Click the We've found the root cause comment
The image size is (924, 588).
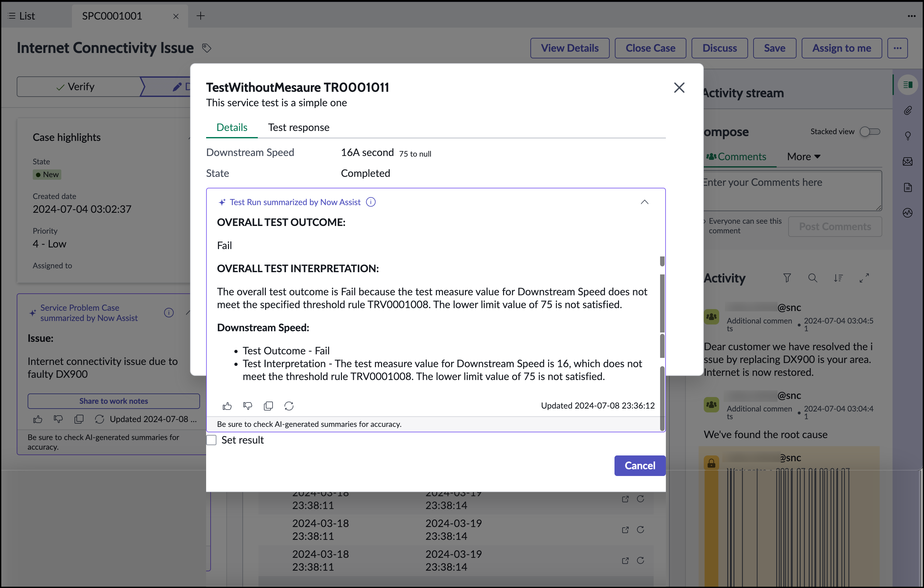tap(765, 435)
